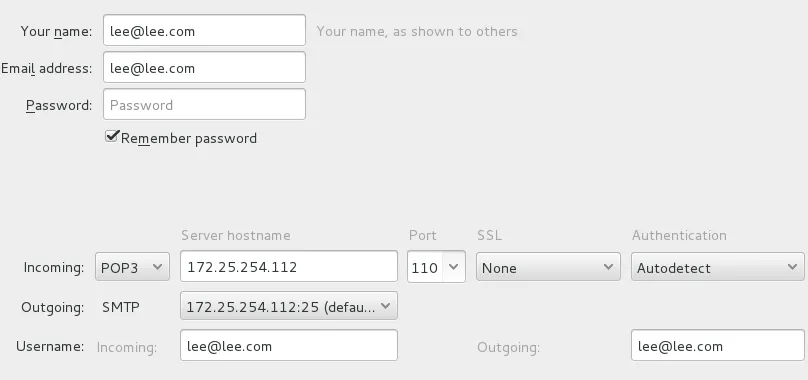Click the 'Your name, as shown to others' hint
Viewport: 808px width, 380px height.
[417, 31]
